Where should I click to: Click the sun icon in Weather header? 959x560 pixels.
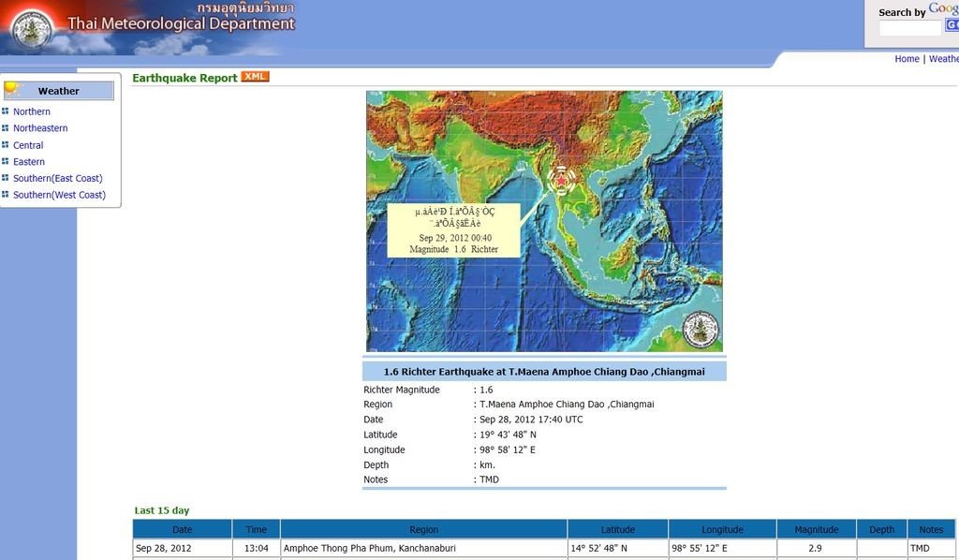tap(13, 90)
